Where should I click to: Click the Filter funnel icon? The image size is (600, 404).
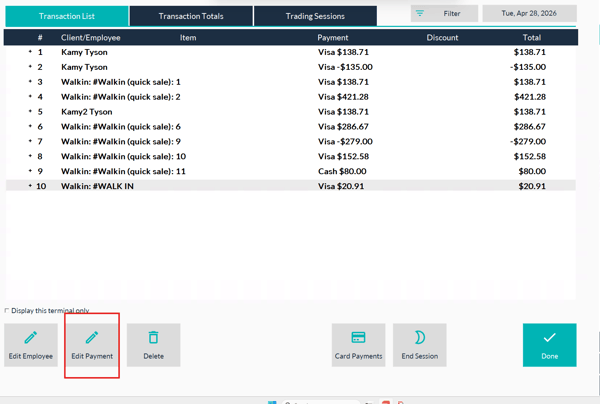[x=420, y=13]
